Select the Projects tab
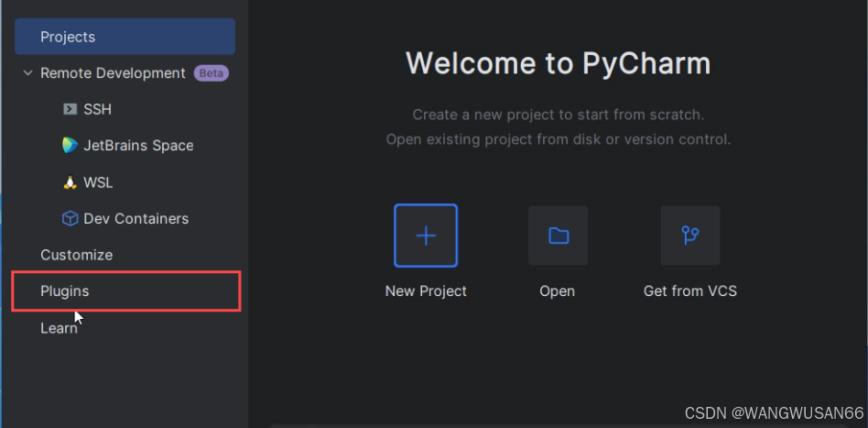The width and height of the screenshot is (868, 428). point(125,37)
